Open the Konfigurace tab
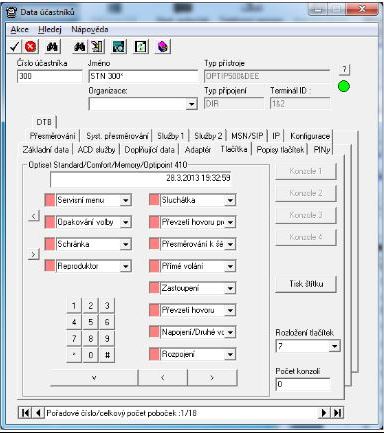 click(310, 136)
